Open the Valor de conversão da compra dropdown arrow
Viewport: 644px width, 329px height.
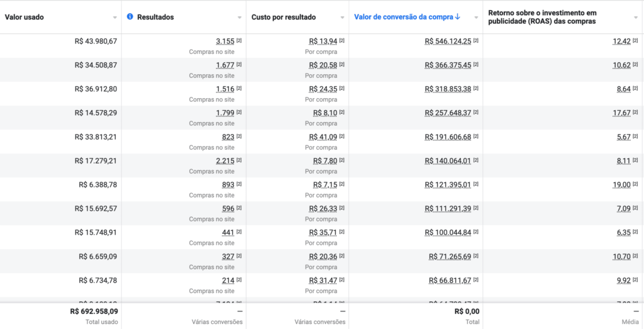(477, 18)
